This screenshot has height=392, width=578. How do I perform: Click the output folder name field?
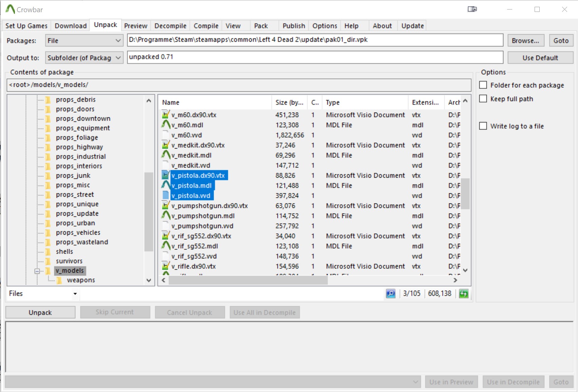coord(315,57)
